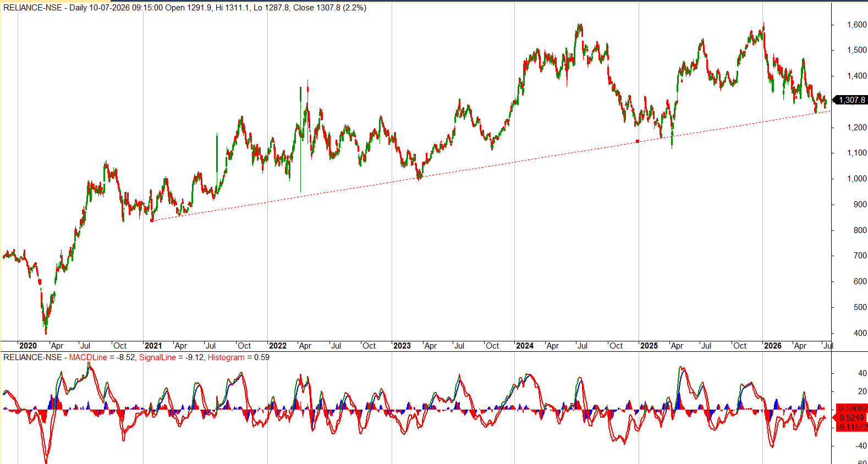Click the 2025 year label on time axis
The height and width of the screenshot is (464, 868).
(x=649, y=346)
